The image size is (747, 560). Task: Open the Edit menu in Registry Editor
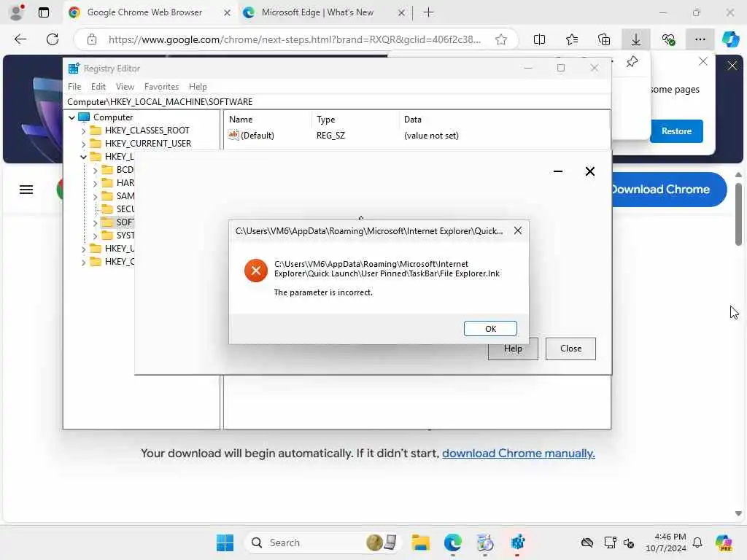click(98, 87)
